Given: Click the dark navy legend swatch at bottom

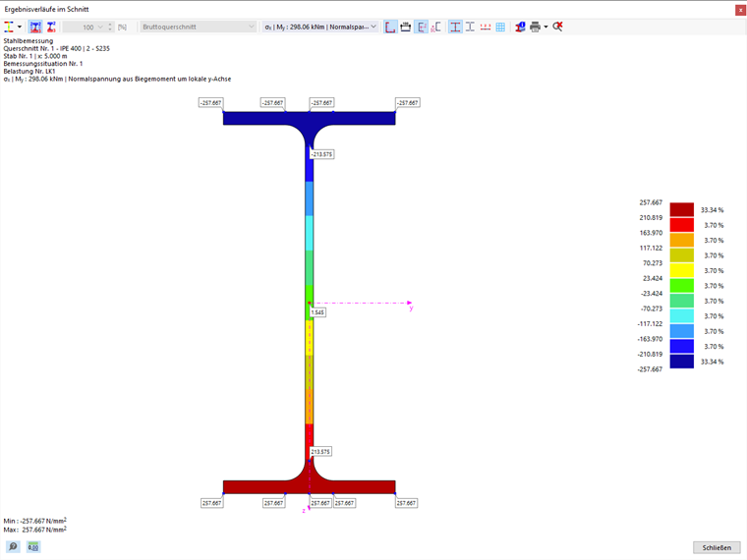Looking at the screenshot, I should [x=682, y=362].
